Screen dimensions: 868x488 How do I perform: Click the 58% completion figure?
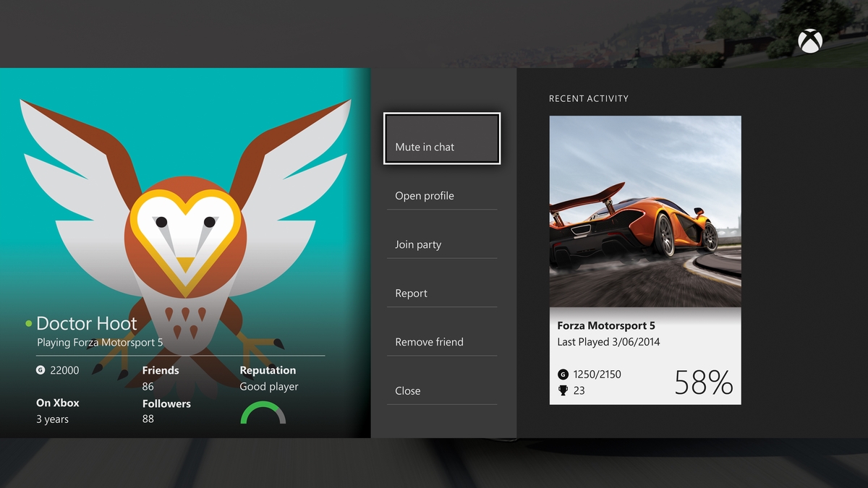704,382
